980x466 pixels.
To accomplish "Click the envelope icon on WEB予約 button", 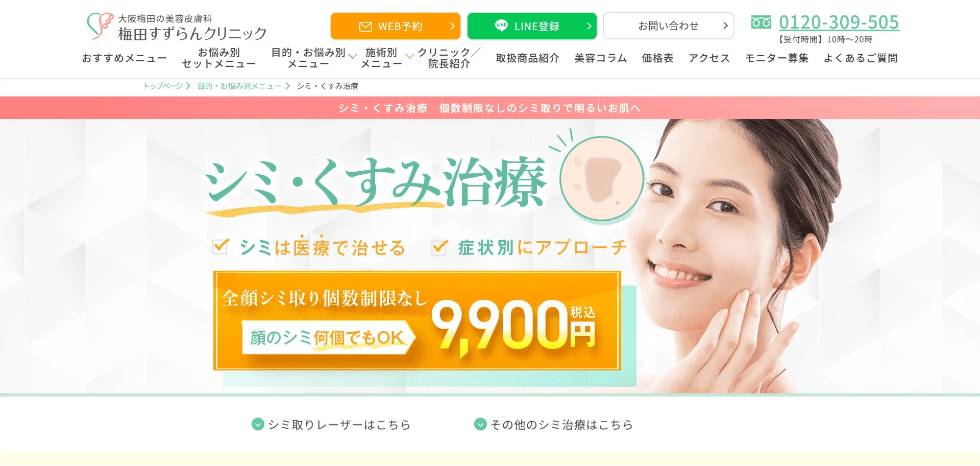I will [x=365, y=27].
